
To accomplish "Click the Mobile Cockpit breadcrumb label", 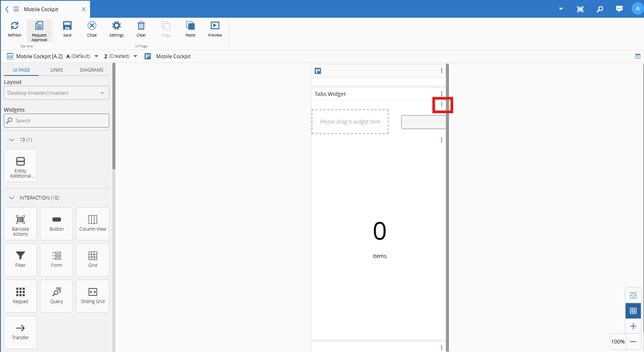I will (173, 56).
